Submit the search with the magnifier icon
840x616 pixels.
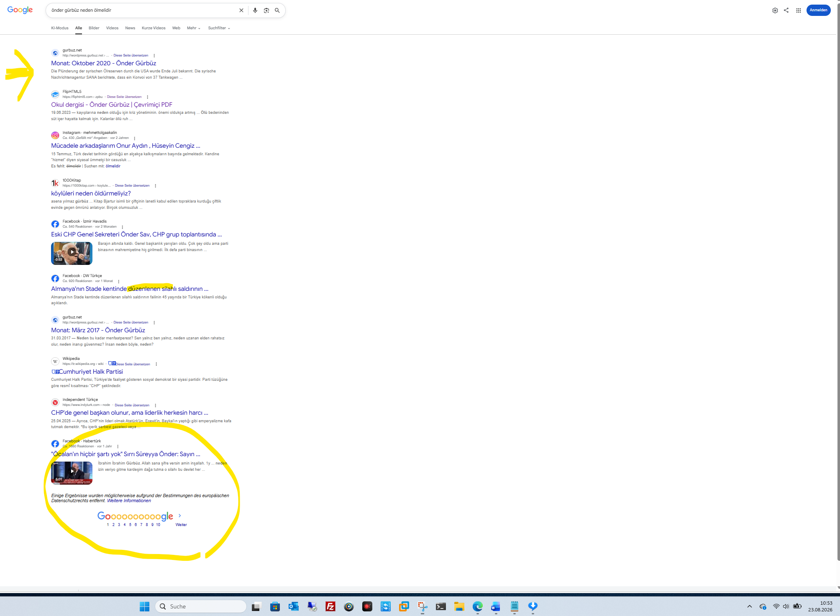tap(277, 10)
